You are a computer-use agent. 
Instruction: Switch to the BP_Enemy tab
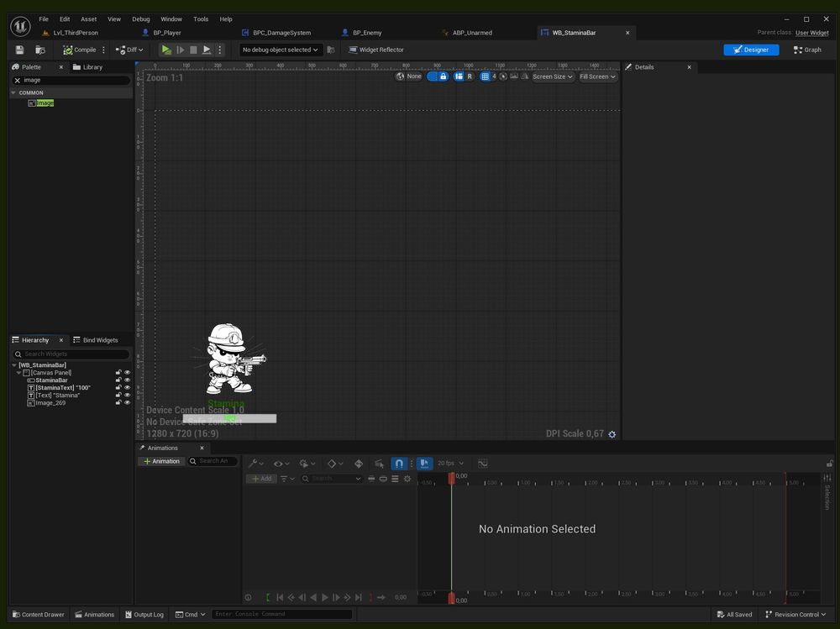367,33
